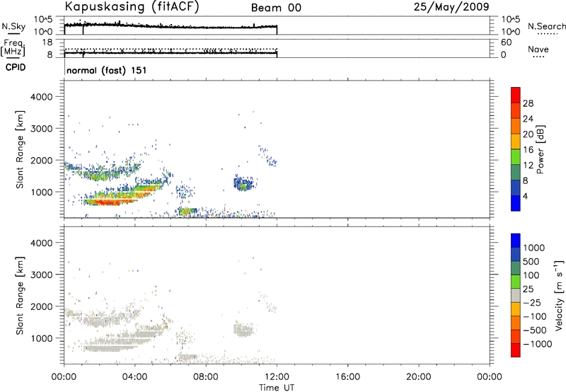Click the 60 label on Nave axis
Viewport: 566px width, 392px height.
[506, 42]
